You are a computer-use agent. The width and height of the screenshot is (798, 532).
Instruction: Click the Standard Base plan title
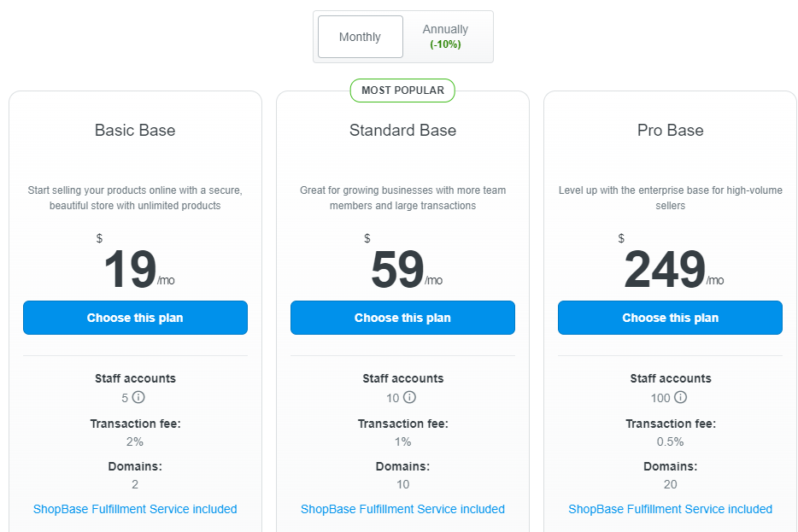coord(402,130)
